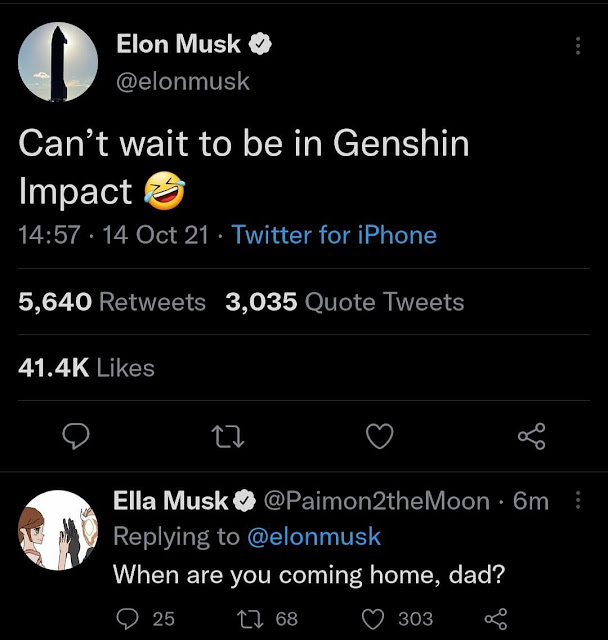This screenshot has height=640, width=608.
Task: View the 3,035 Quote Tweets
Action: pyautogui.click(x=345, y=302)
